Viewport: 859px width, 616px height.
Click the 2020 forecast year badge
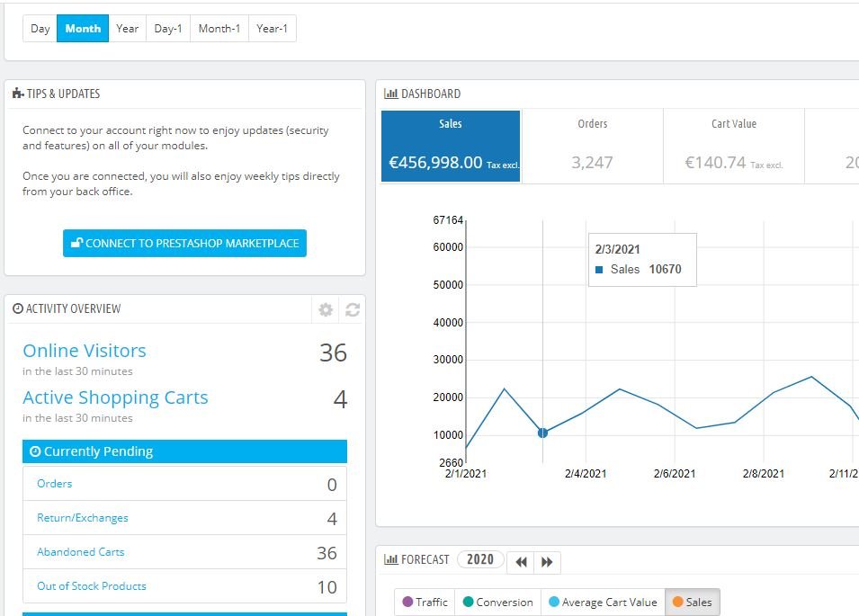click(480, 559)
